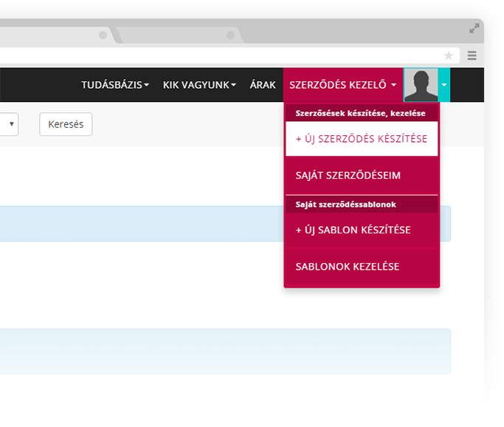504x427 pixels.
Task: Open the browser hamburger menu
Action: 472,55
